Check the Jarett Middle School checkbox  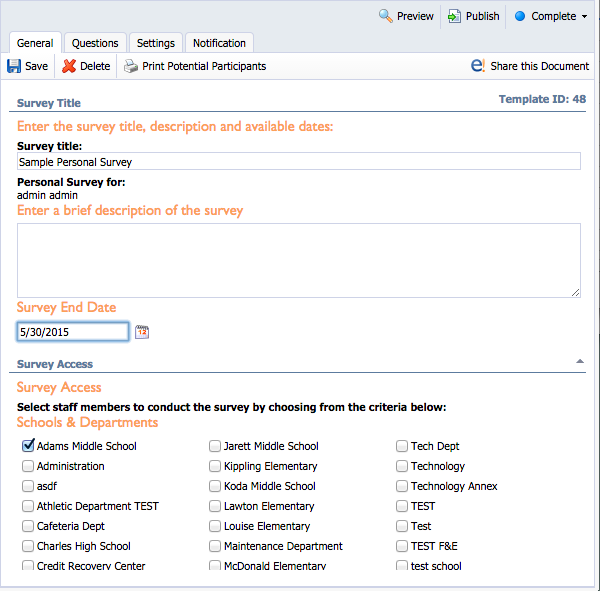[215, 446]
